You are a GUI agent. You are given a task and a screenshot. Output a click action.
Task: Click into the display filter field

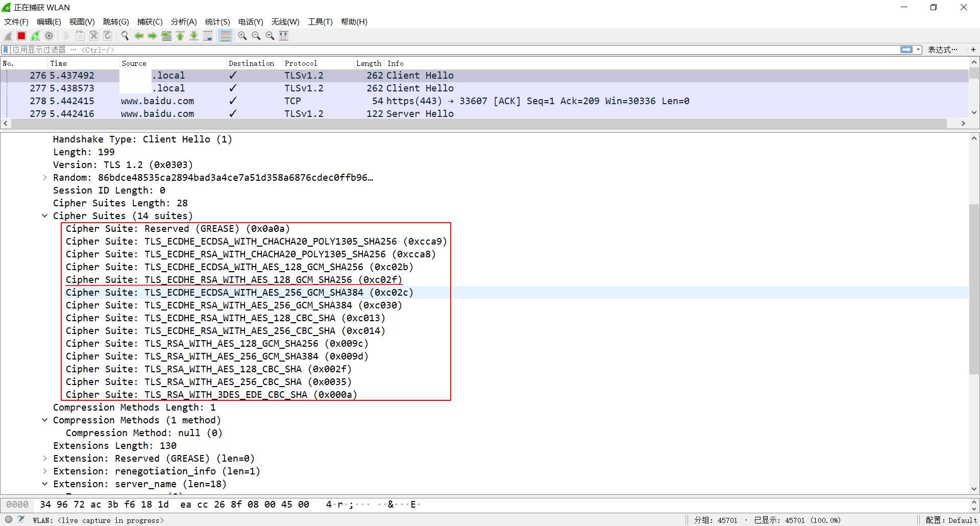click(454, 50)
